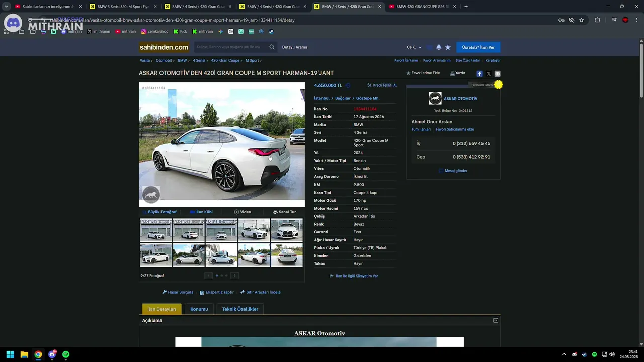
Task: Open favorites star icon in site header
Action: (x=448, y=47)
